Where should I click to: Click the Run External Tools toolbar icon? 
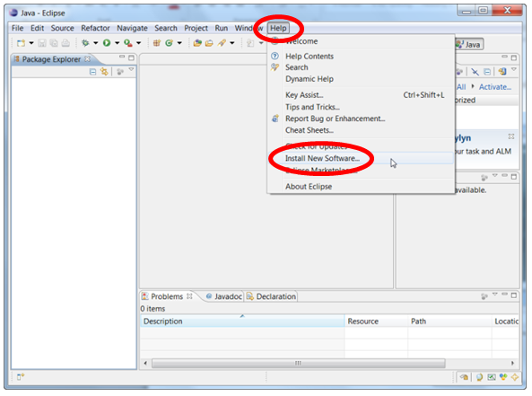[x=128, y=43]
